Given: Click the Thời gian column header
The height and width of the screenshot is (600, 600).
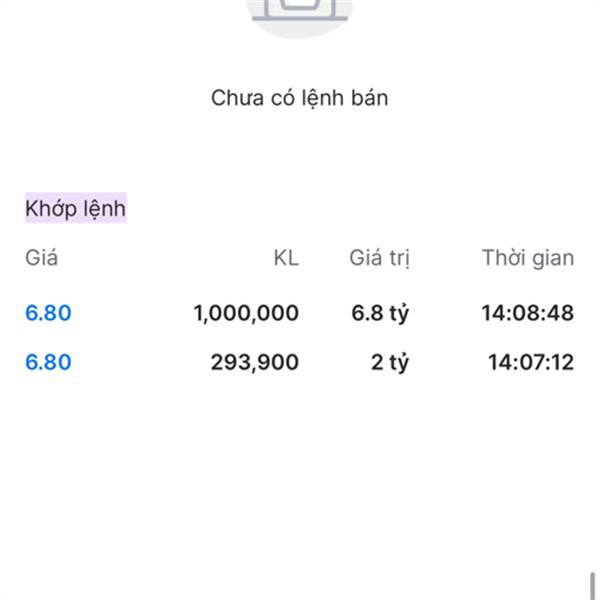Looking at the screenshot, I should click(527, 258).
